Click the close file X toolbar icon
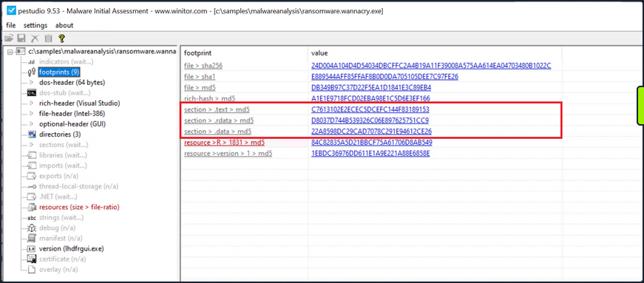The width and height of the screenshot is (644, 283). pyautogui.click(x=35, y=38)
